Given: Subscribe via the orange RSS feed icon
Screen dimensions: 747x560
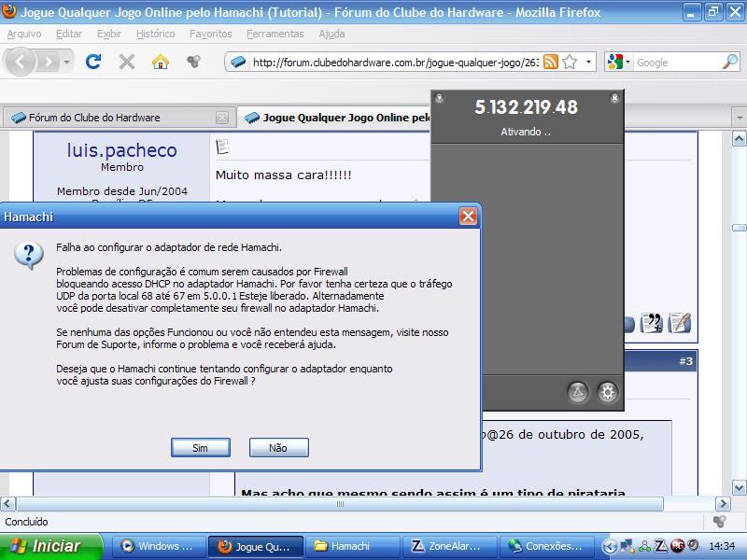Looking at the screenshot, I should pyautogui.click(x=551, y=62).
